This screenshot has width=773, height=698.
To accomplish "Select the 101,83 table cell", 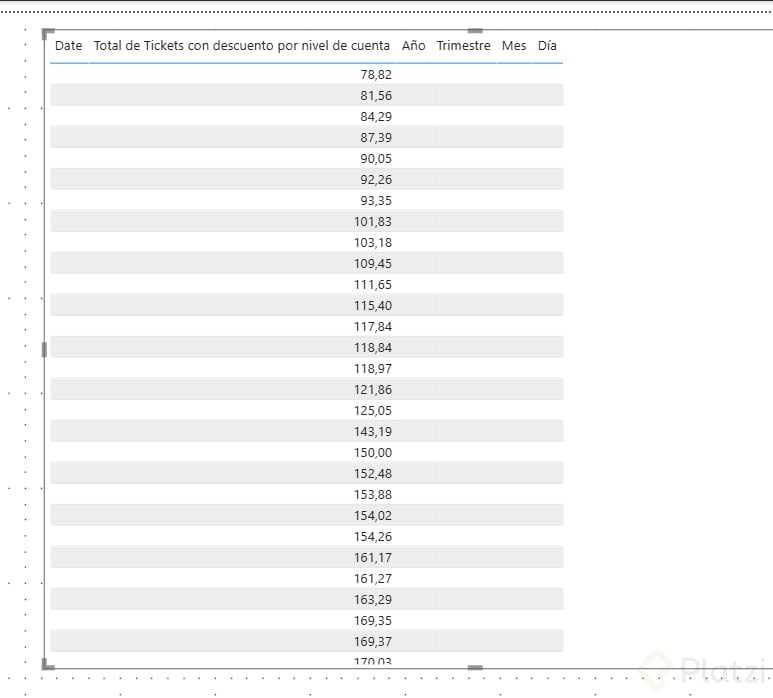I will tap(373, 222).
